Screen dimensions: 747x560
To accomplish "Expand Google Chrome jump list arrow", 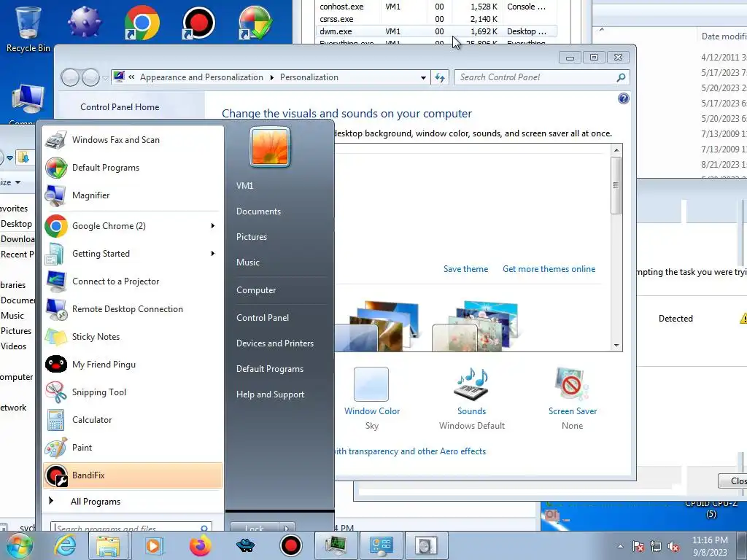I will [x=213, y=226].
